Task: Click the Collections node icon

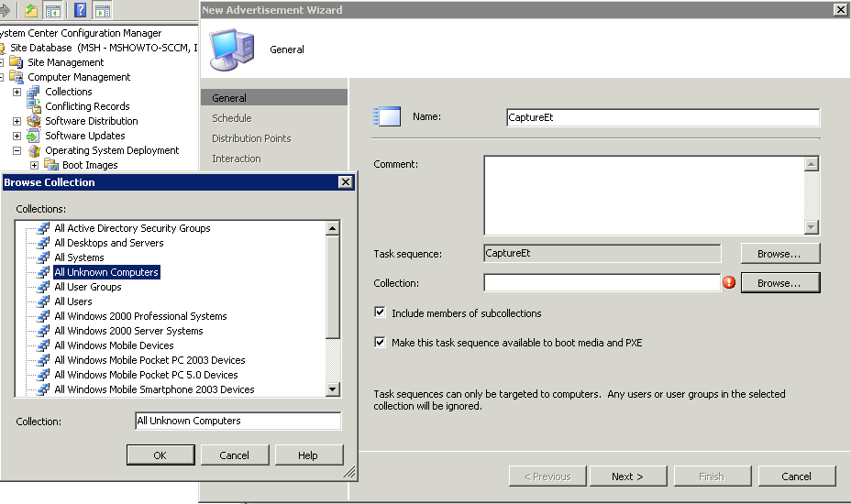Action: (x=33, y=92)
